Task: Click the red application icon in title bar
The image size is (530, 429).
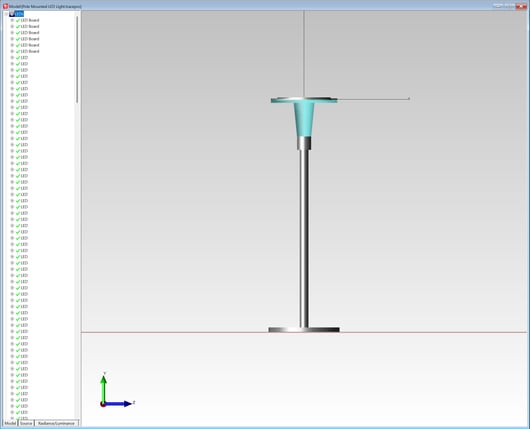Action: click(x=5, y=6)
